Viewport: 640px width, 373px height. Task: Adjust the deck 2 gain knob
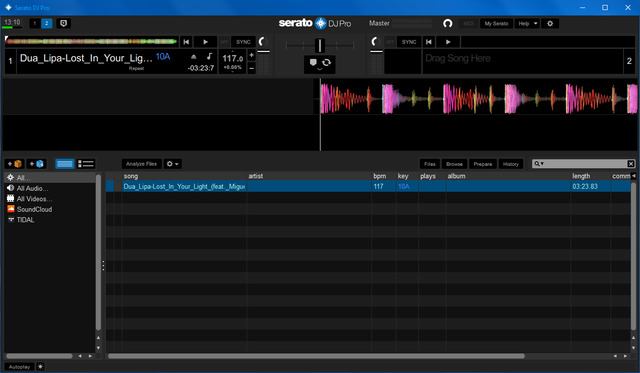(x=376, y=41)
